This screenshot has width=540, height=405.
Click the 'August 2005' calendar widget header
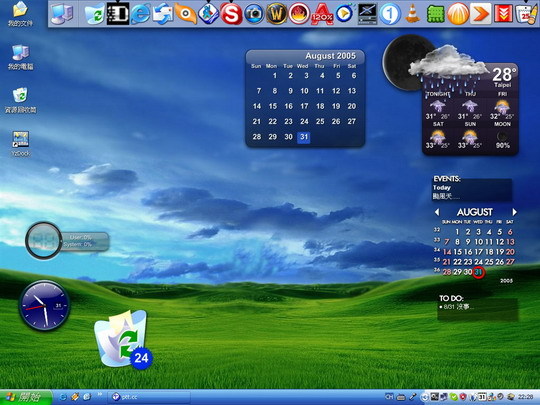pos(330,56)
